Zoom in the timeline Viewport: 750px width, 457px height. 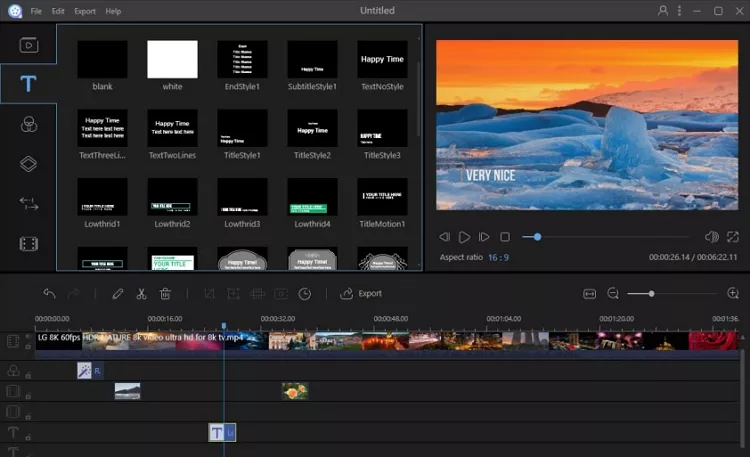pyautogui.click(x=733, y=293)
